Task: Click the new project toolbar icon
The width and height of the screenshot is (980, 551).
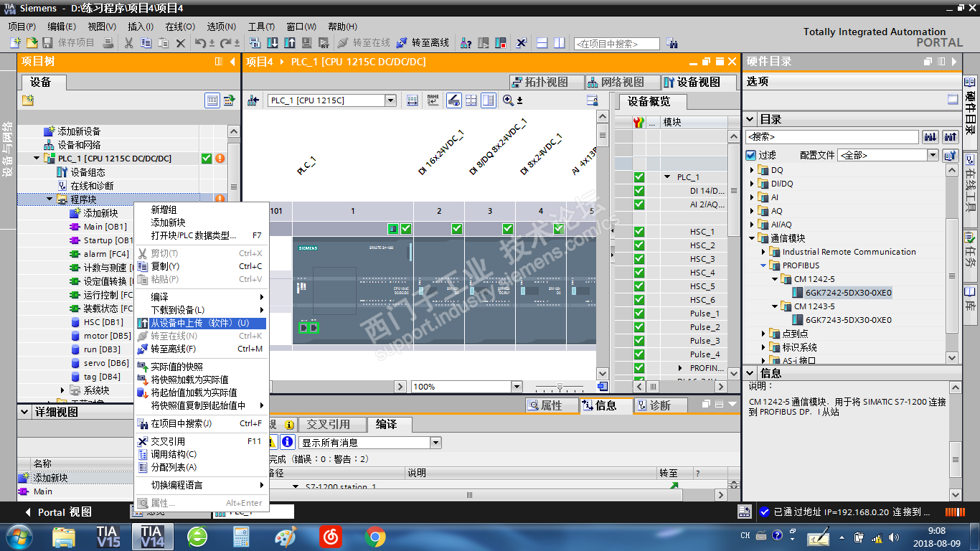Action: point(15,43)
